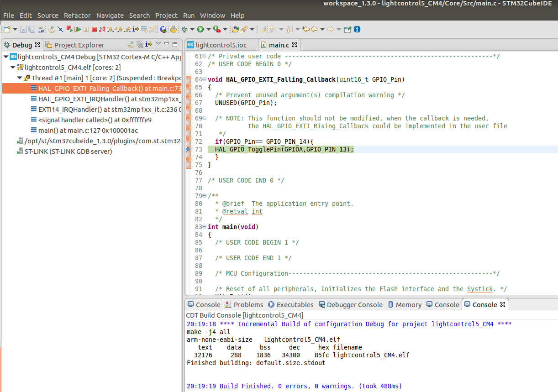Open Back navigation history dropdown
558x392 pixels.
(322, 29)
